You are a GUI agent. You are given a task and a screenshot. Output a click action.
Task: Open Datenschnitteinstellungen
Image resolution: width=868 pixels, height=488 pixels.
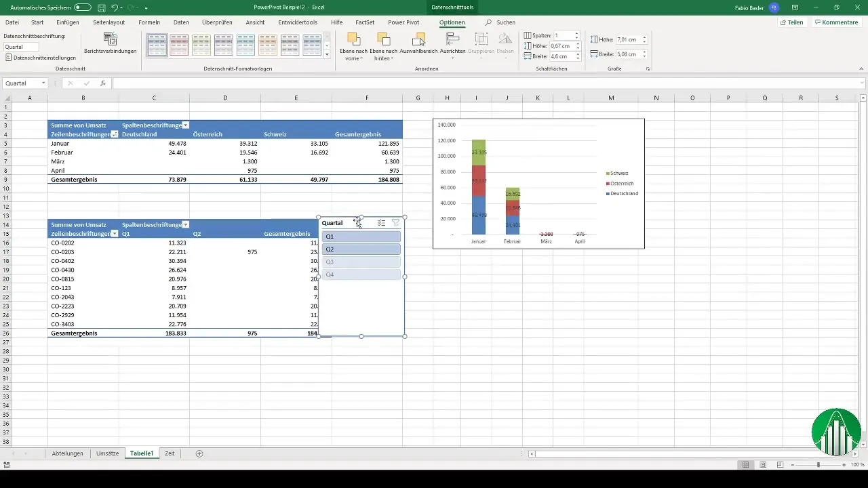(x=40, y=58)
